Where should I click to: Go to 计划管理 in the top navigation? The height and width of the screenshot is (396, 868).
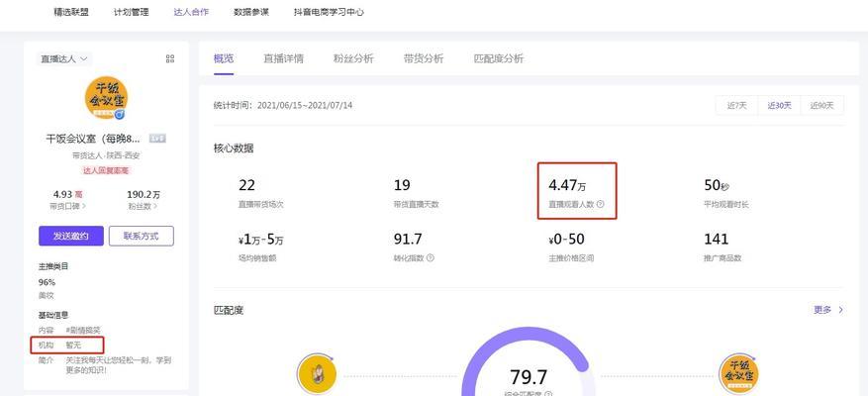pyautogui.click(x=132, y=12)
